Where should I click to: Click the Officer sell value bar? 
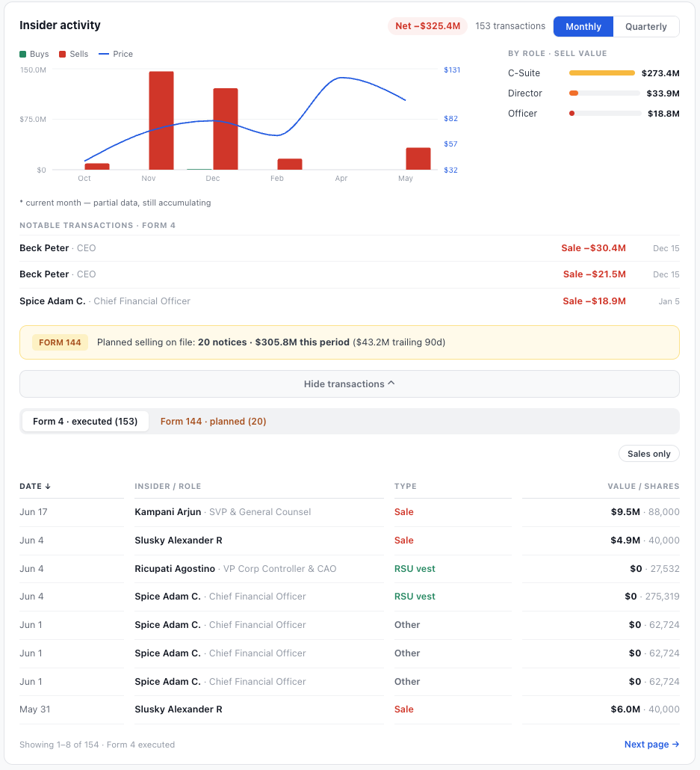[x=605, y=114]
